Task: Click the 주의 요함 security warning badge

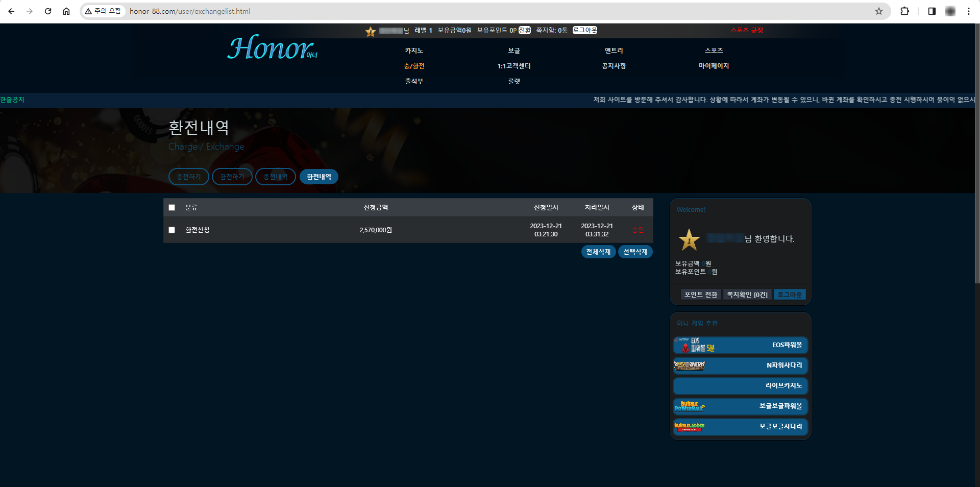Action: pyautogui.click(x=103, y=11)
